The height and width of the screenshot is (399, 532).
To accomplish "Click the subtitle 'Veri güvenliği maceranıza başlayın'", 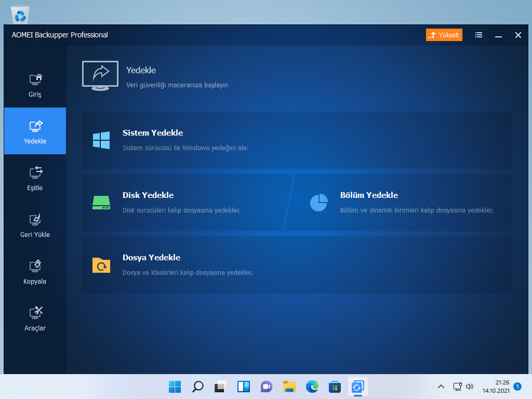I will [177, 85].
